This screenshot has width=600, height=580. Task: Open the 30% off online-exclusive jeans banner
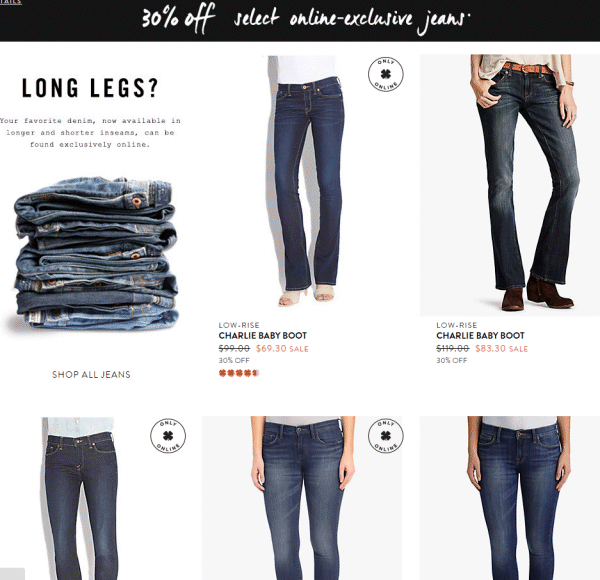(300, 20)
